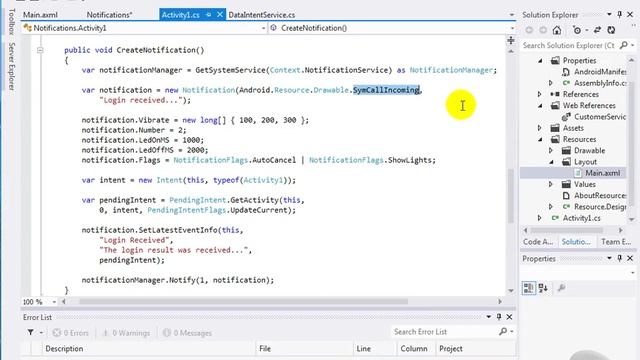640x360 pixels.
Task: Pin the Properties panel
Action: (620, 258)
